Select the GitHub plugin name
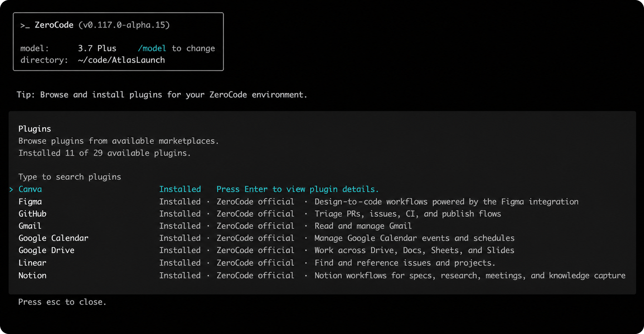Viewport: 644px width, 334px height. [33, 214]
